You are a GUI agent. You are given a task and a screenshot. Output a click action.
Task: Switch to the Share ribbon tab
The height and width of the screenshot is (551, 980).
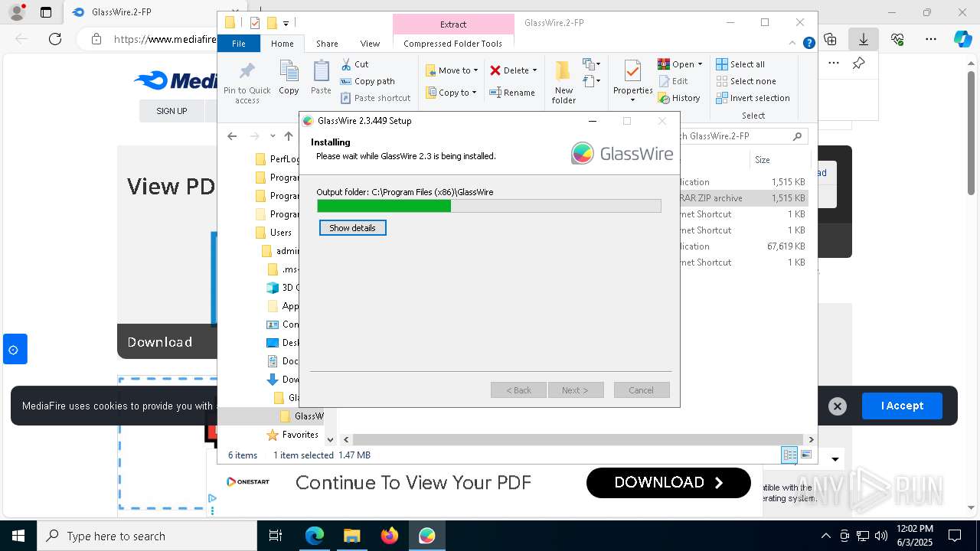click(x=327, y=44)
